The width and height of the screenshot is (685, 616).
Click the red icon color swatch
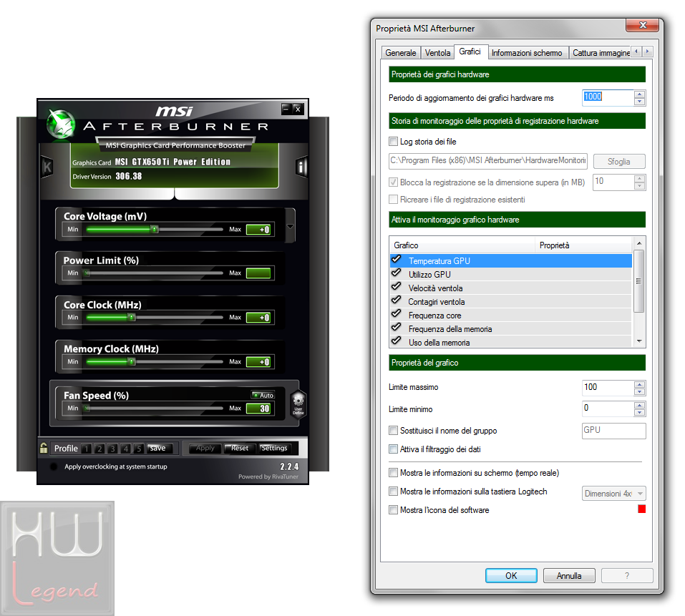641,509
